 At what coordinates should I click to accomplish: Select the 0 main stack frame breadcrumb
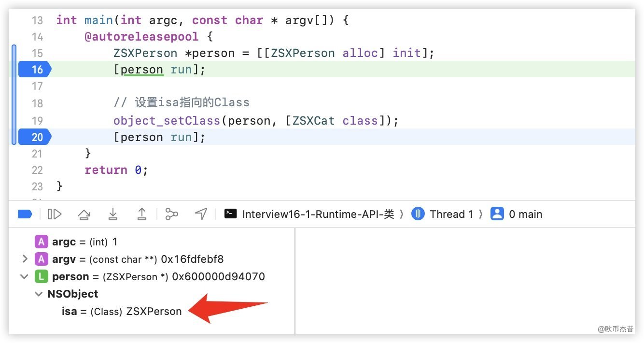pyautogui.click(x=525, y=214)
